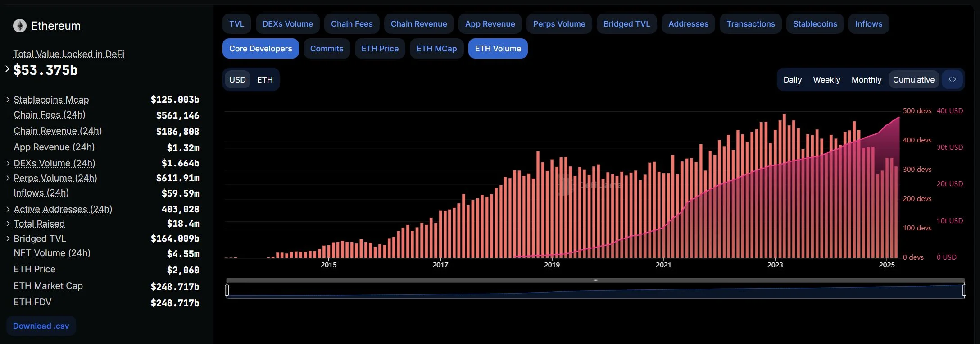Click the $1.664b DEXs volume value
Screen dimensions: 980x344
click(180, 163)
